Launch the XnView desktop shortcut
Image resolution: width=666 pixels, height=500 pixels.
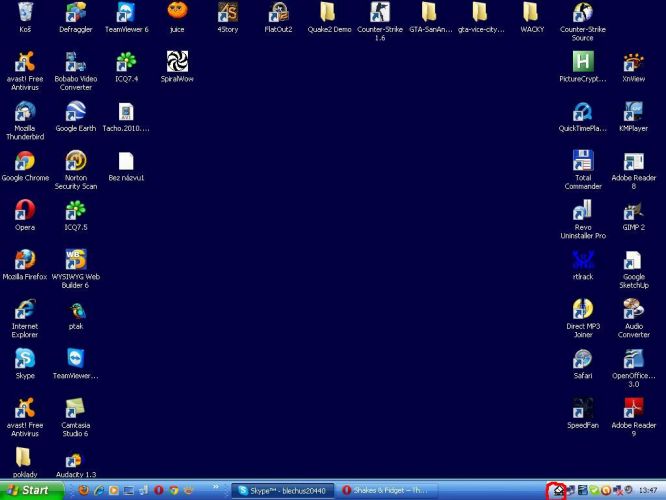[633, 67]
